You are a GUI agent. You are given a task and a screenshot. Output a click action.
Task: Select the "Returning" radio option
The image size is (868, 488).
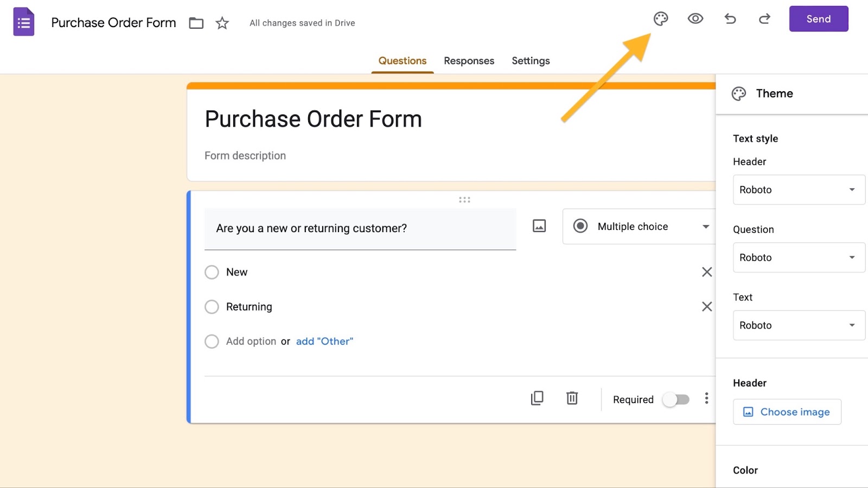coord(212,307)
